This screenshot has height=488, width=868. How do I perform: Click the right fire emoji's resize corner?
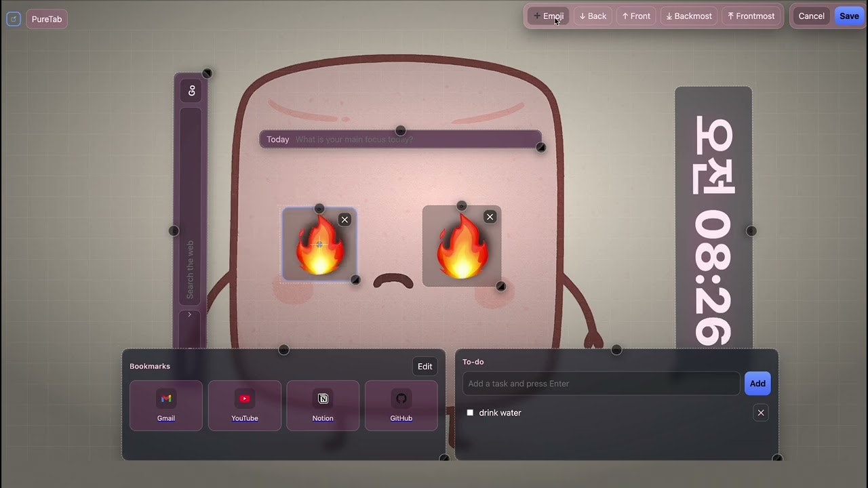(x=500, y=287)
